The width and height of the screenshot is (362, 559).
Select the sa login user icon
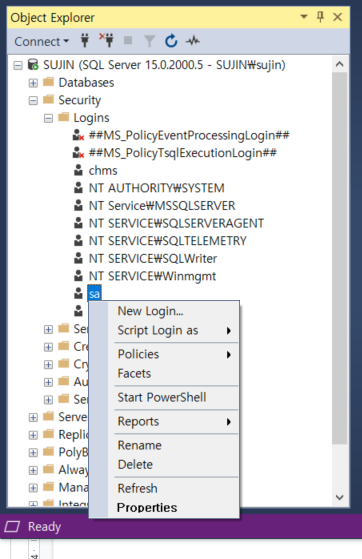(x=78, y=293)
